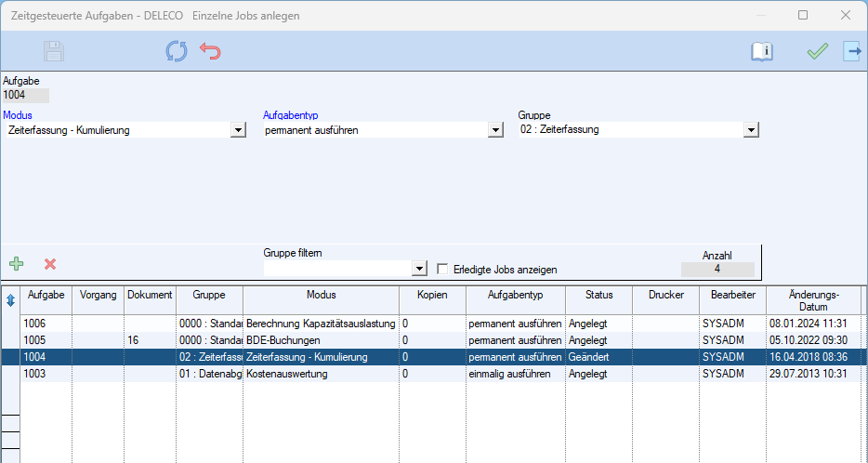
Task: Delete job with red X icon
Action: click(50, 264)
